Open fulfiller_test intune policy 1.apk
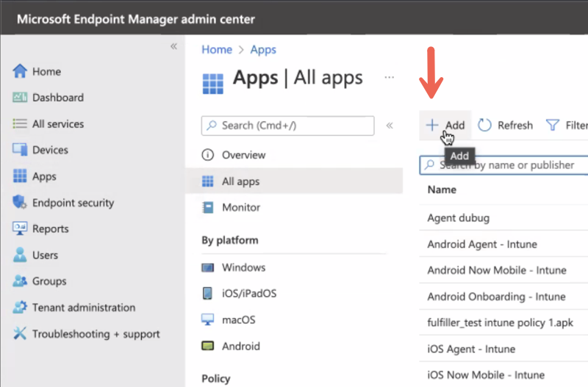The image size is (588, 387). coord(501,322)
